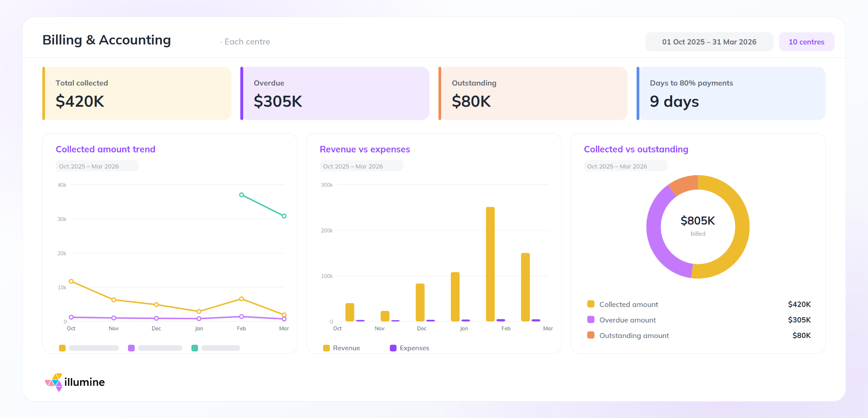
Task: Click the Outstanding amount orange swatch
Action: point(591,335)
